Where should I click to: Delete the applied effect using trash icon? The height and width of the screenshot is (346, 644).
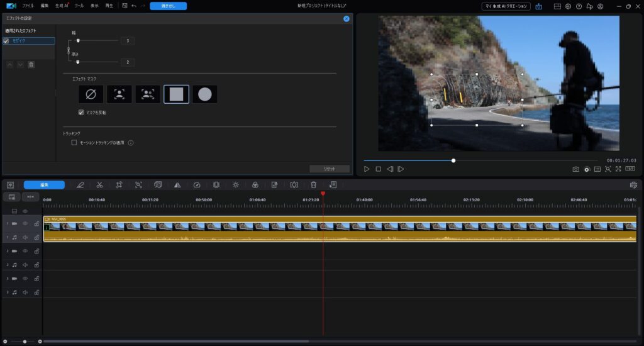click(31, 64)
